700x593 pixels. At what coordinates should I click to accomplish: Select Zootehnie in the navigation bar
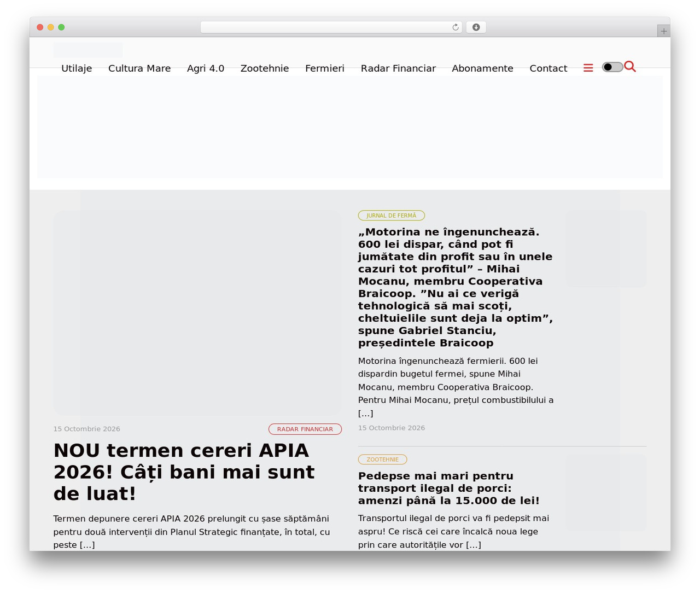(x=265, y=68)
